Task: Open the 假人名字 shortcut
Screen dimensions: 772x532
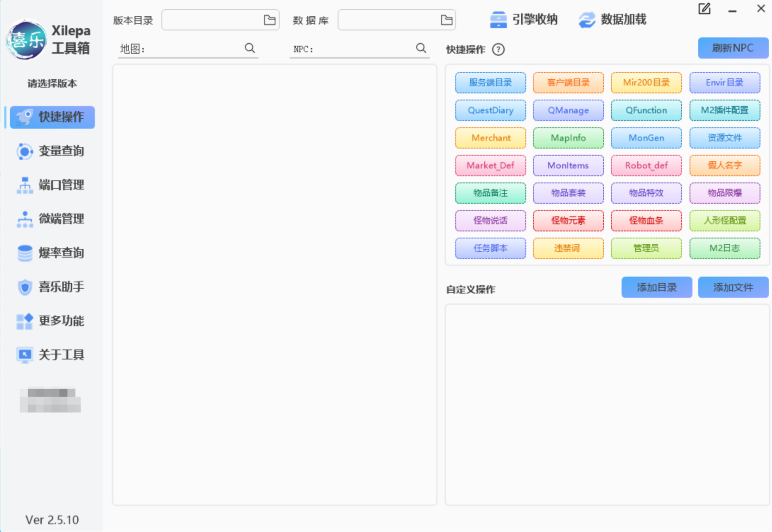Action: (x=725, y=165)
